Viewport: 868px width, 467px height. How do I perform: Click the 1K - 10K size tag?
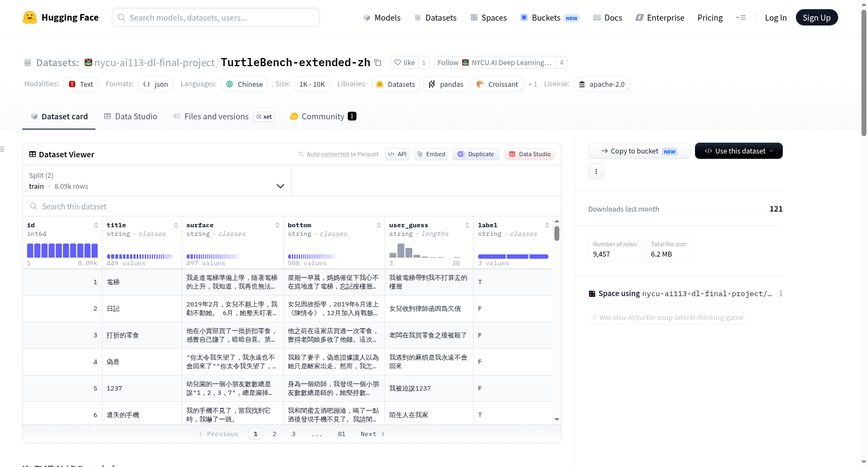(312, 84)
